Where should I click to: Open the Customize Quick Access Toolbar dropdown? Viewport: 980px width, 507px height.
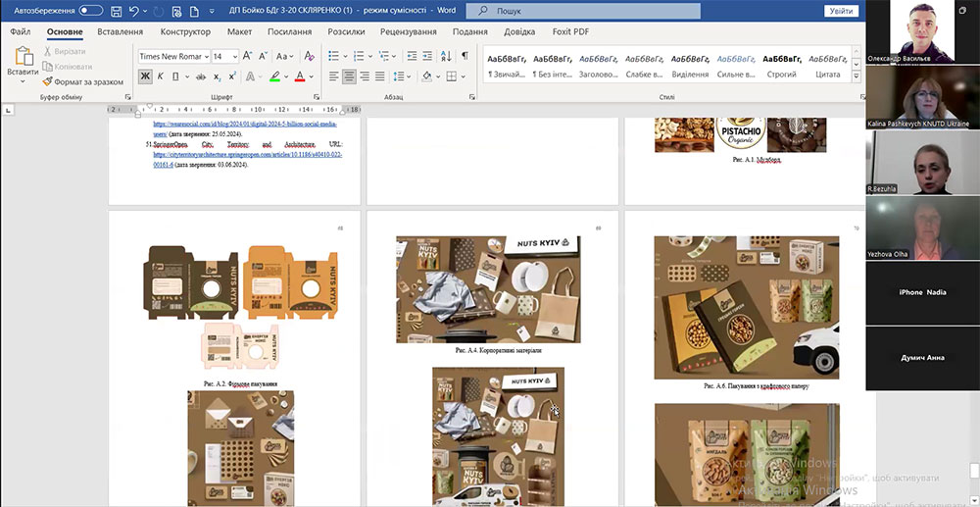click(x=212, y=11)
